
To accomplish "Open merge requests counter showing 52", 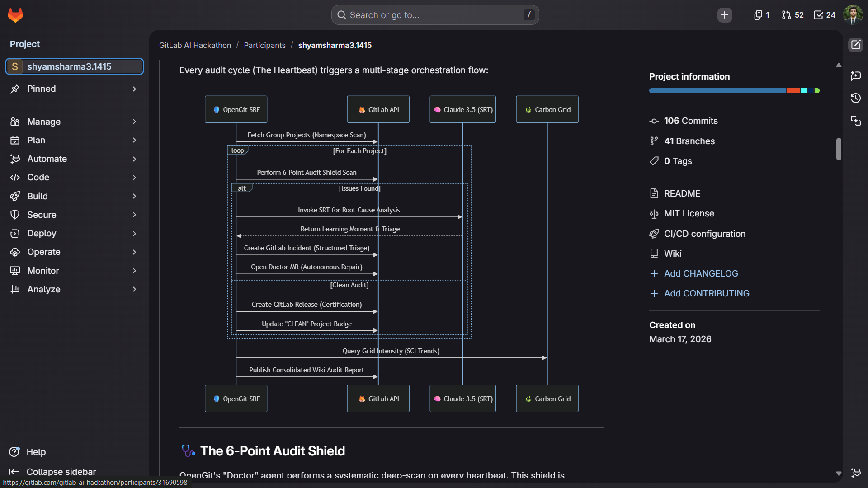I will click(793, 15).
